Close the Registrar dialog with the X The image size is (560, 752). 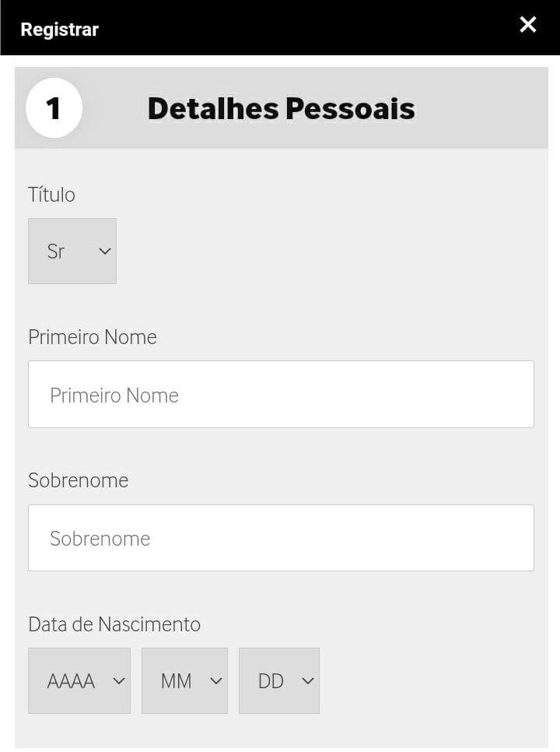[528, 24]
